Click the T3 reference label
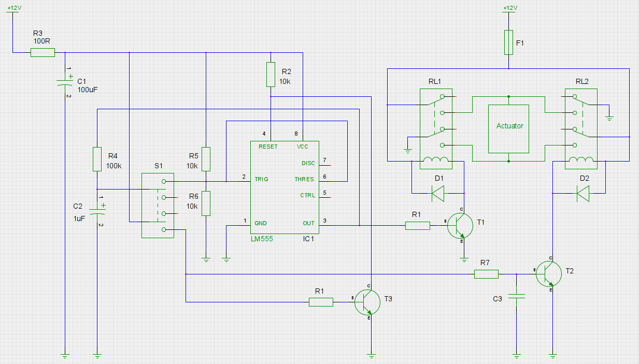639x364 pixels. (388, 299)
